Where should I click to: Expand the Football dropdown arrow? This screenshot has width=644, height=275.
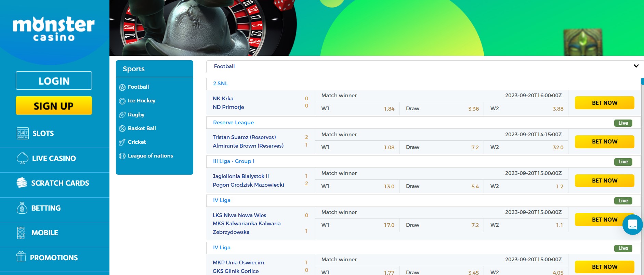click(636, 66)
